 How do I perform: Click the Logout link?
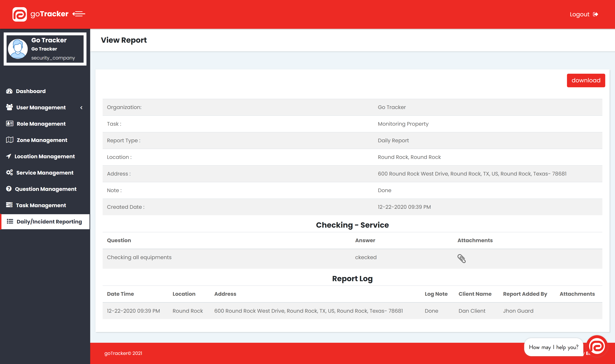tap(579, 15)
